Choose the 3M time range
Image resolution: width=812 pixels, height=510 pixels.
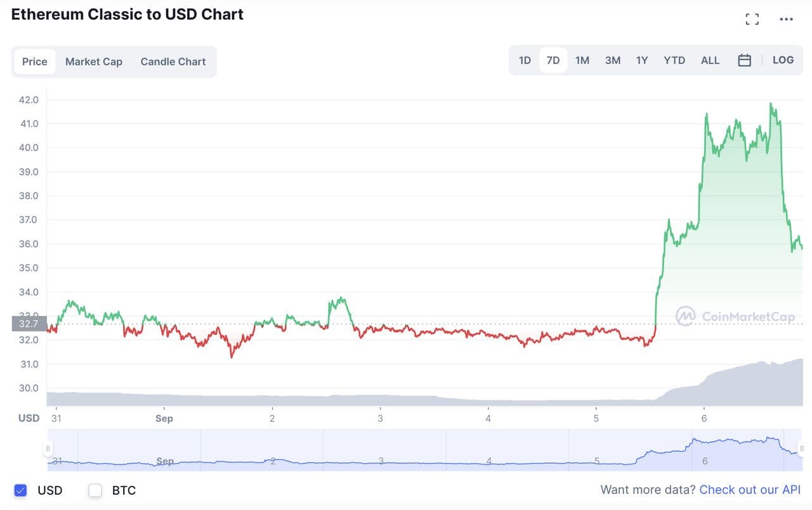click(x=612, y=60)
